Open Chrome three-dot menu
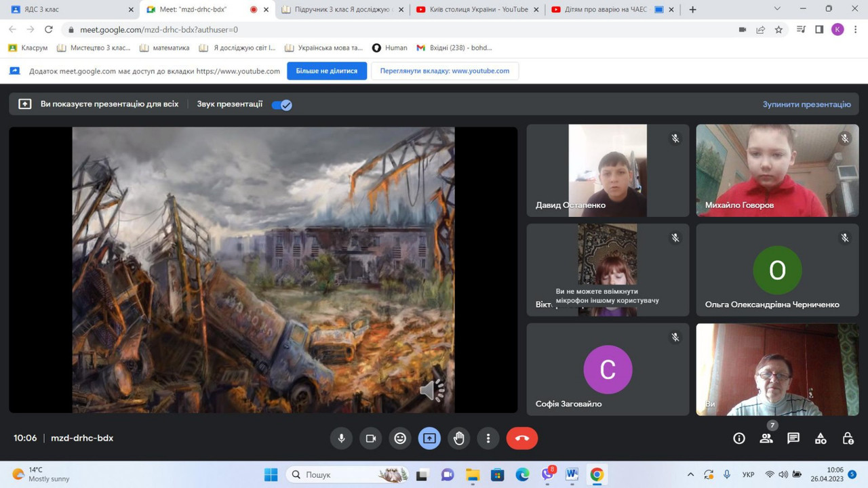Screen dimensions: 868x488 coord(855,30)
